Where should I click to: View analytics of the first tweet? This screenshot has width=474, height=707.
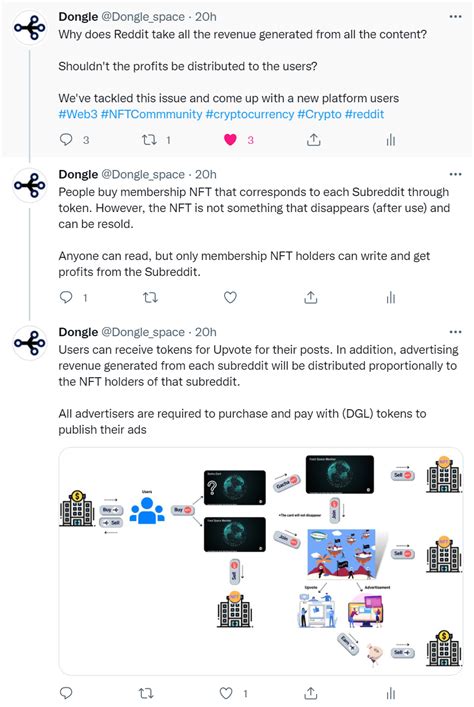coord(391,140)
